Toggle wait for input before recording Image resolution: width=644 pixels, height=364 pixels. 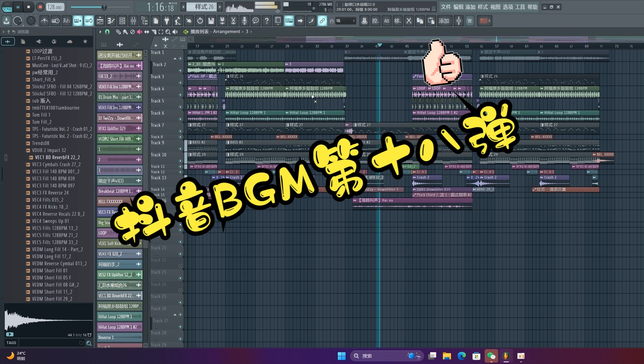click(56, 21)
